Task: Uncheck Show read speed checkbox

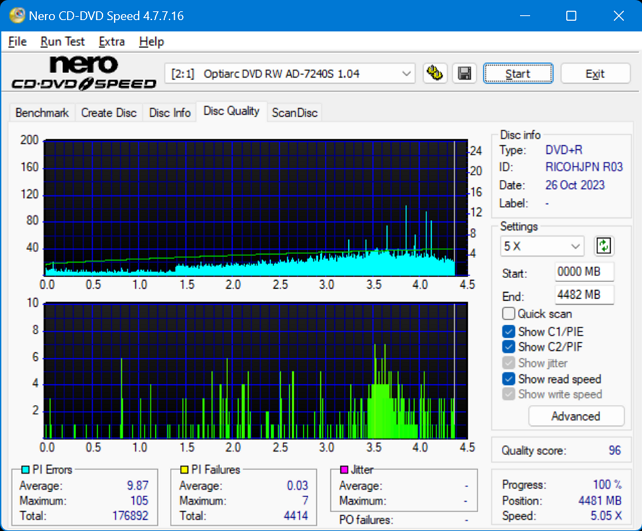Action: point(508,379)
